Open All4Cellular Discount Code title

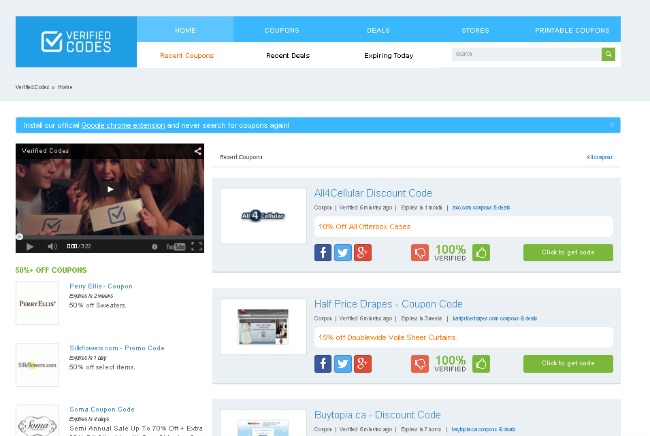373,193
